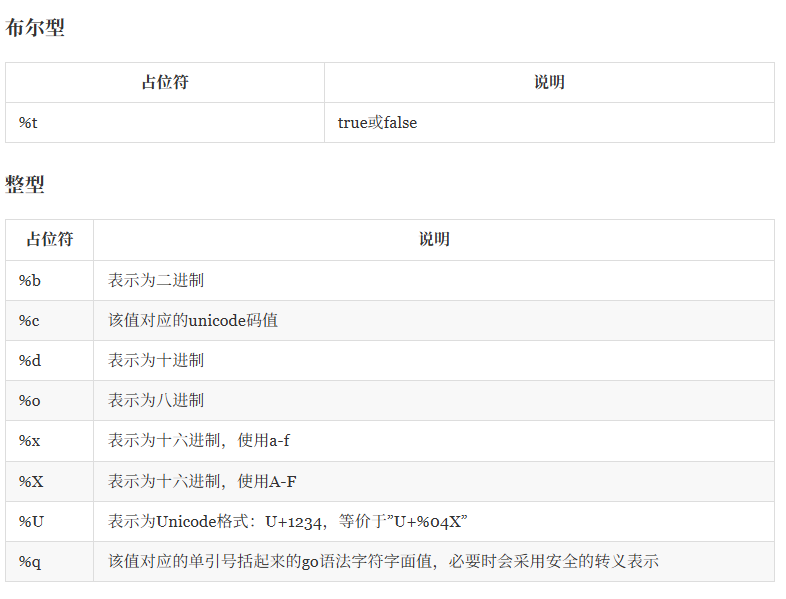The height and width of the screenshot is (599, 786).
Task: Select the 占位符 header in the 整型 table
Action: [x=50, y=239]
